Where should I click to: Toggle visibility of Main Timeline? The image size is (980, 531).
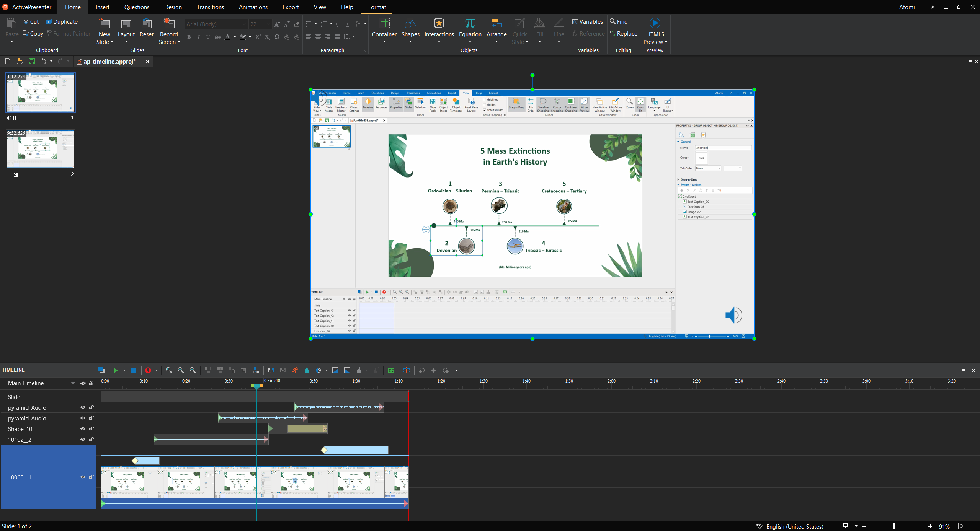pos(83,383)
